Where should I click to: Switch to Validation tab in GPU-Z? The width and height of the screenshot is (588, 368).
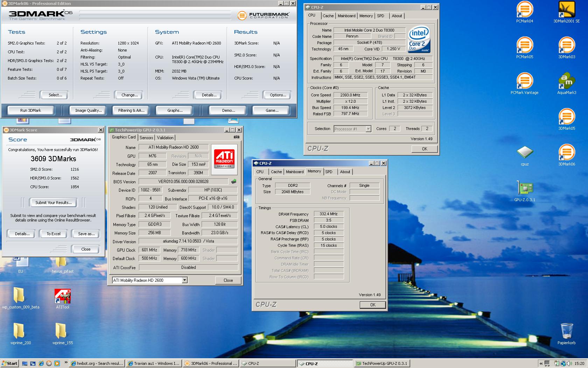pos(165,138)
